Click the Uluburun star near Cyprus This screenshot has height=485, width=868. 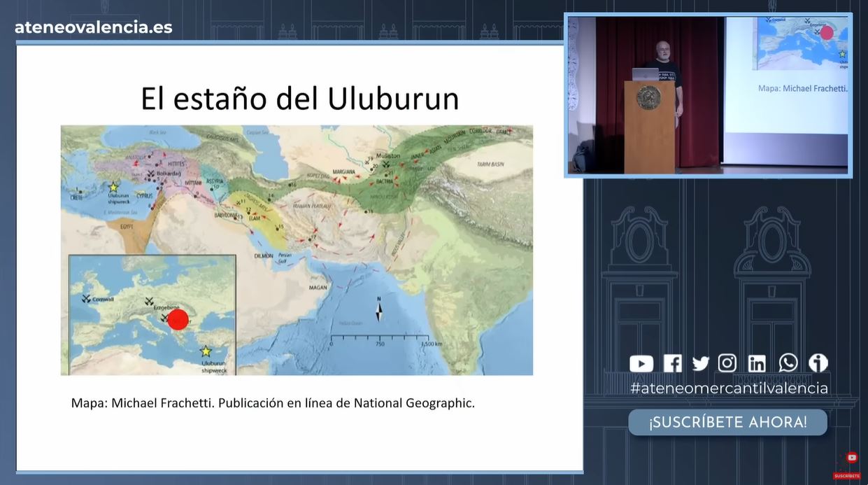click(x=113, y=187)
